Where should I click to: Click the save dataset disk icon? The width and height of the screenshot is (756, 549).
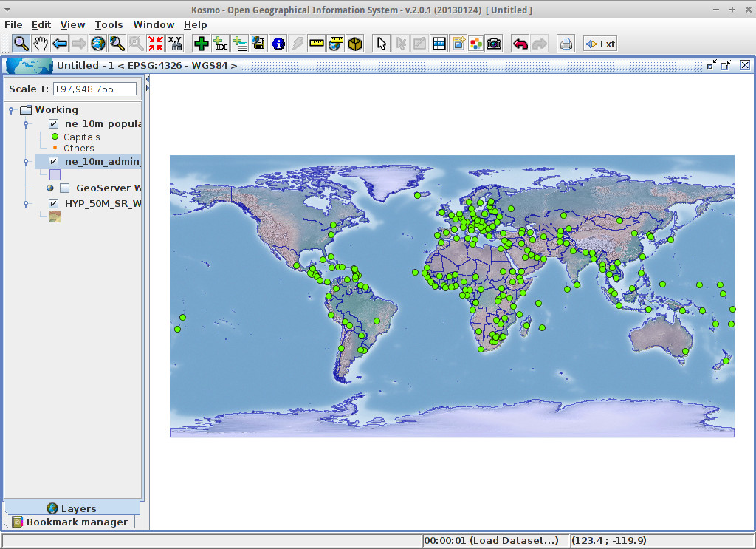coord(259,44)
